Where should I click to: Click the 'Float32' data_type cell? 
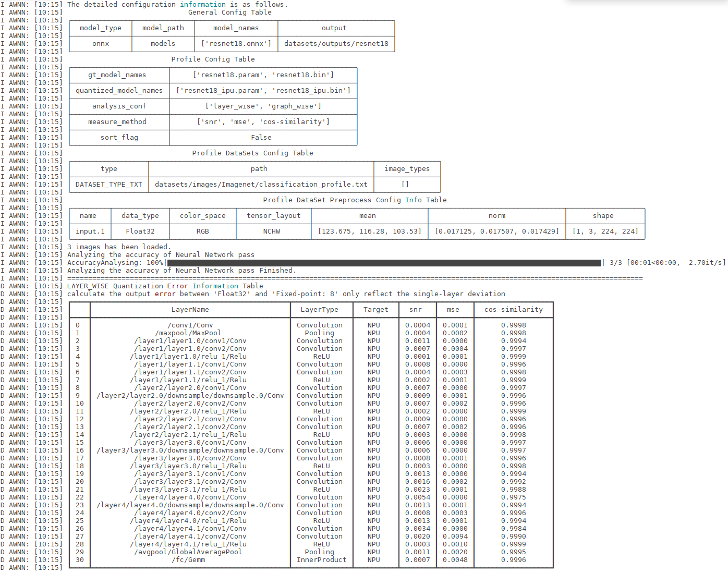click(x=140, y=231)
